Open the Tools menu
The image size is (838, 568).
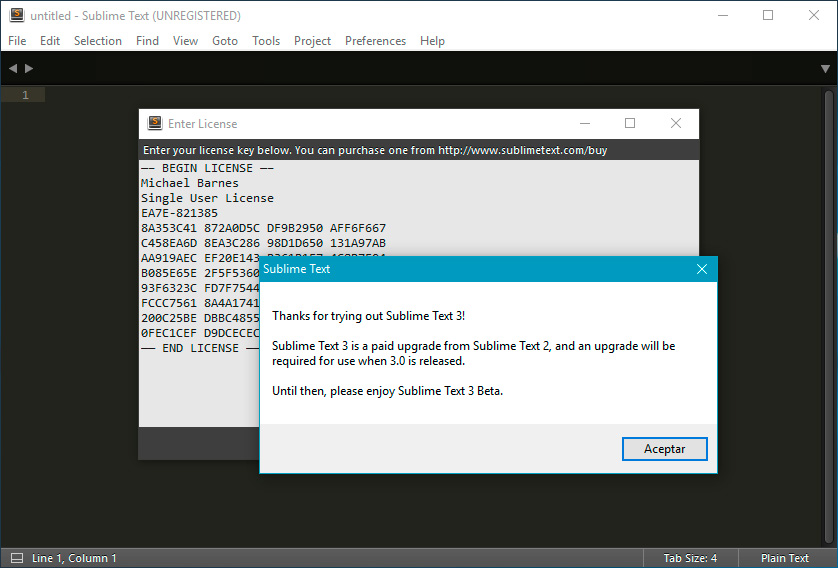coord(266,41)
